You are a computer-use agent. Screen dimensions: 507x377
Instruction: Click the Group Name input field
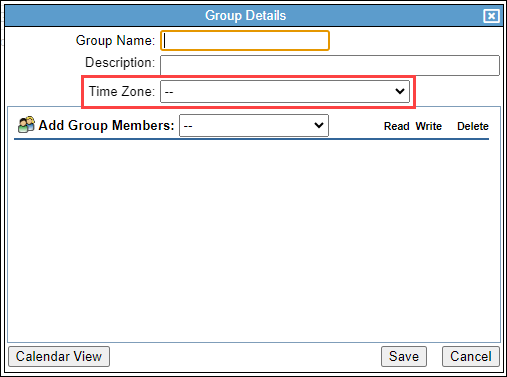tap(245, 41)
